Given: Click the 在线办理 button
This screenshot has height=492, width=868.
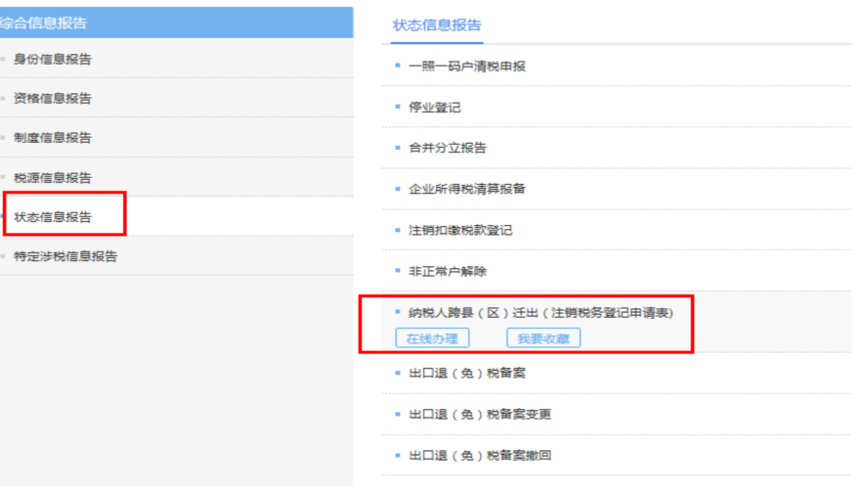Looking at the screenshot, I should coord(432,338).
